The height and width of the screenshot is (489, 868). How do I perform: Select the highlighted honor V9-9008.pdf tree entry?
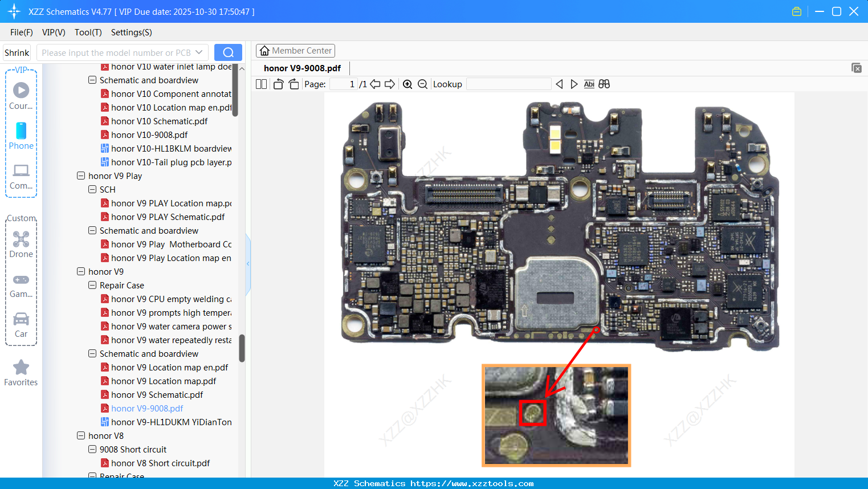click(142, 409)
